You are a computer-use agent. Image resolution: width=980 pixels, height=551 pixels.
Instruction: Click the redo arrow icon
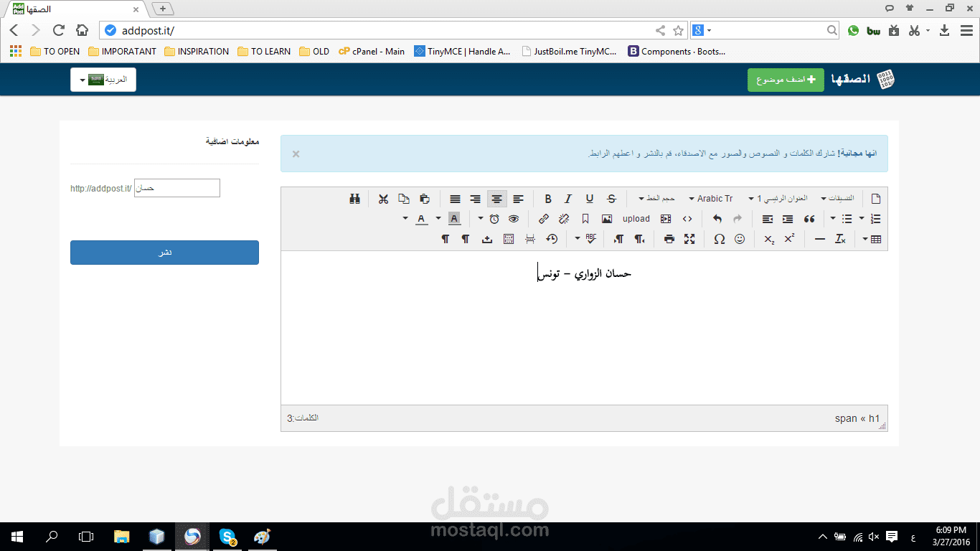[x=738, y=219]
